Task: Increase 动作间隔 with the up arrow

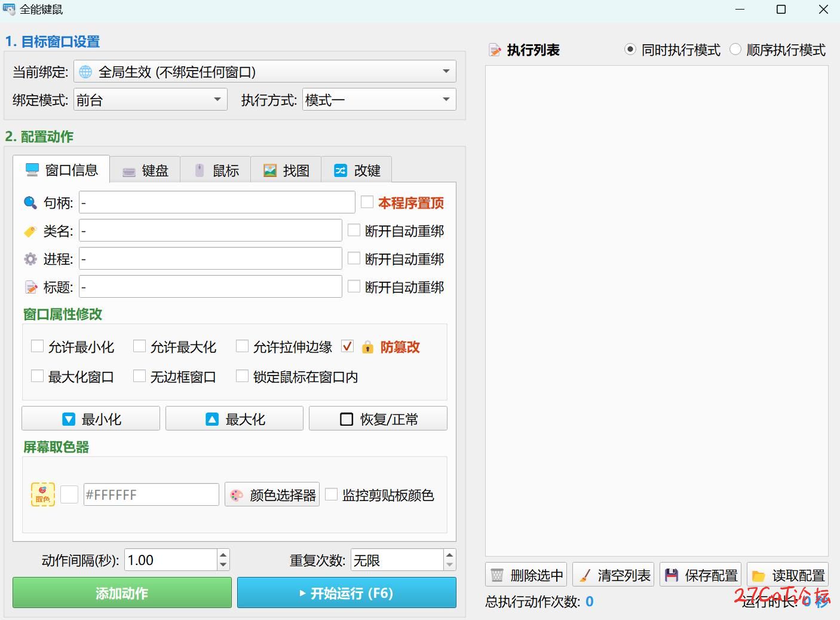Action: [223, 555]
